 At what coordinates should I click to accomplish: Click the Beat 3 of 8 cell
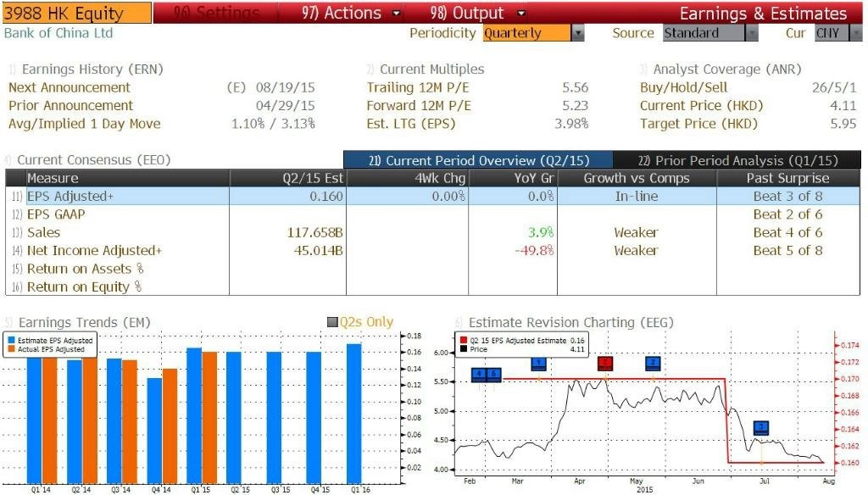tap(788, 196)
